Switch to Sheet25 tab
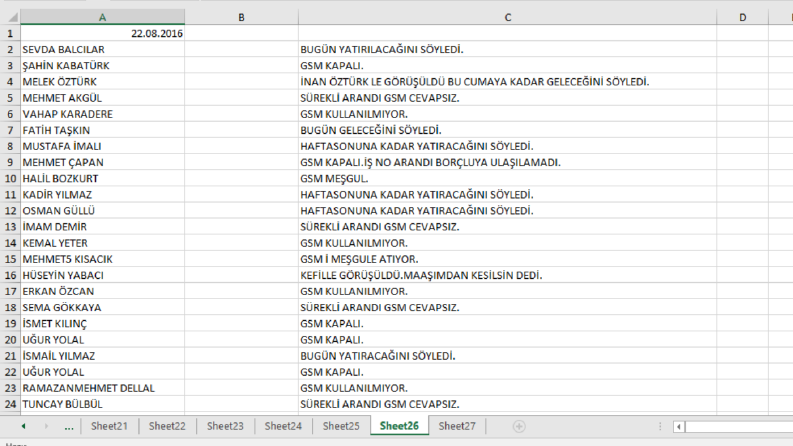 341,426
